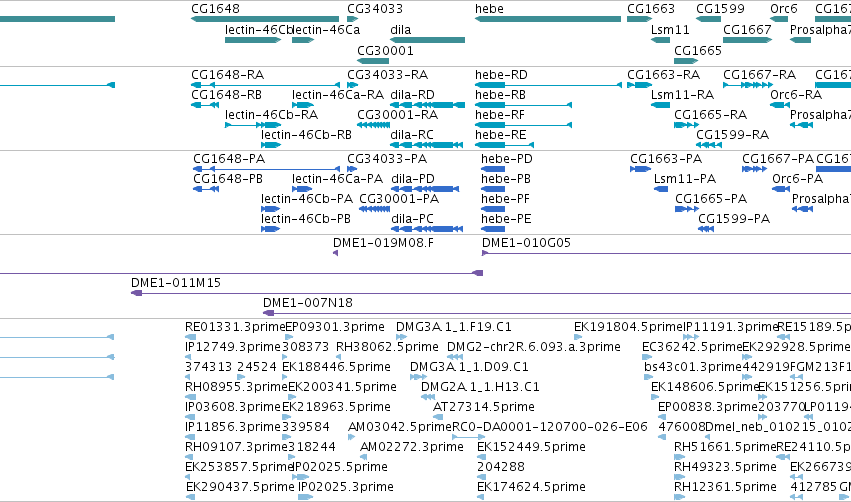Open the hebe gene label
Screen dimensions: 851x502
489,9
